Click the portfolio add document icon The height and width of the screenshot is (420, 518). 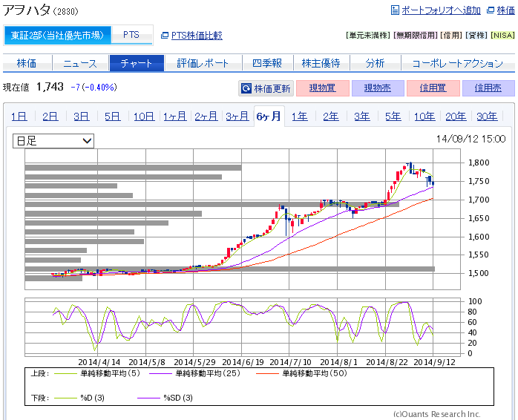pyautogui.click(x=395, y=10)
